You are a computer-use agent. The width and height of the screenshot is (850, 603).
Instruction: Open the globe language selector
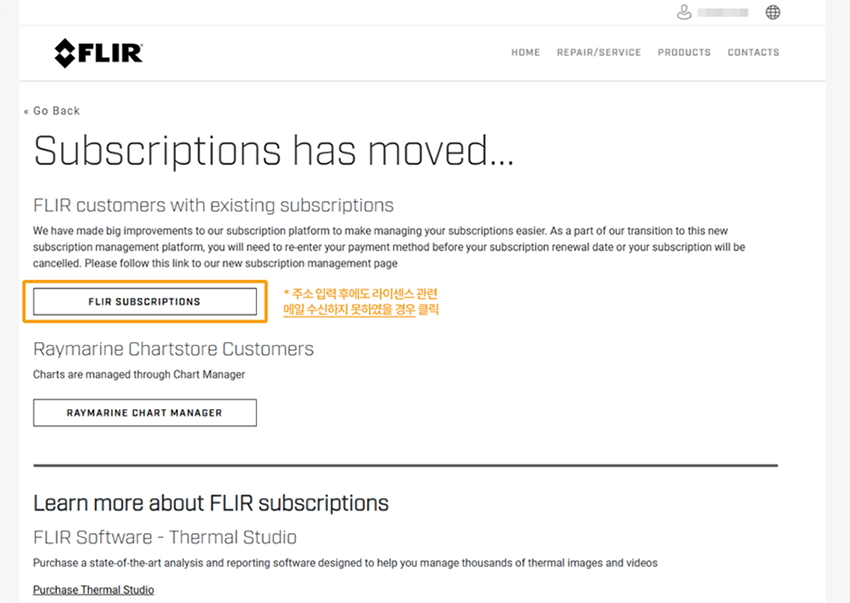[772, 12]
